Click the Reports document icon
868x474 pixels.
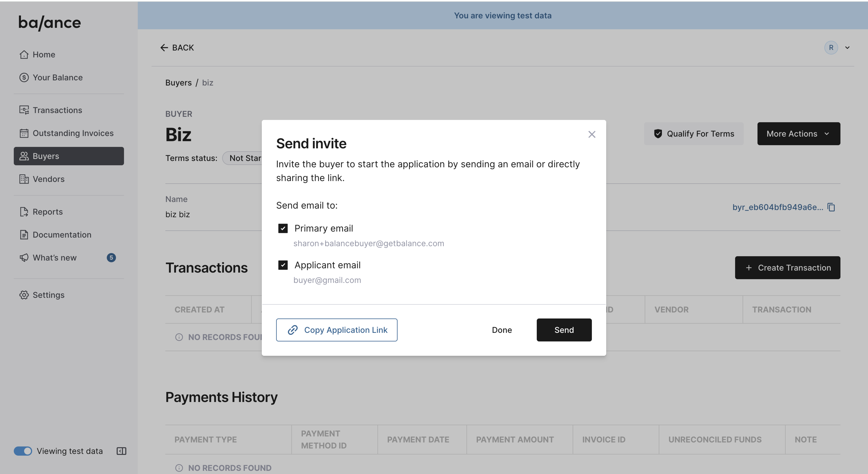24,212
